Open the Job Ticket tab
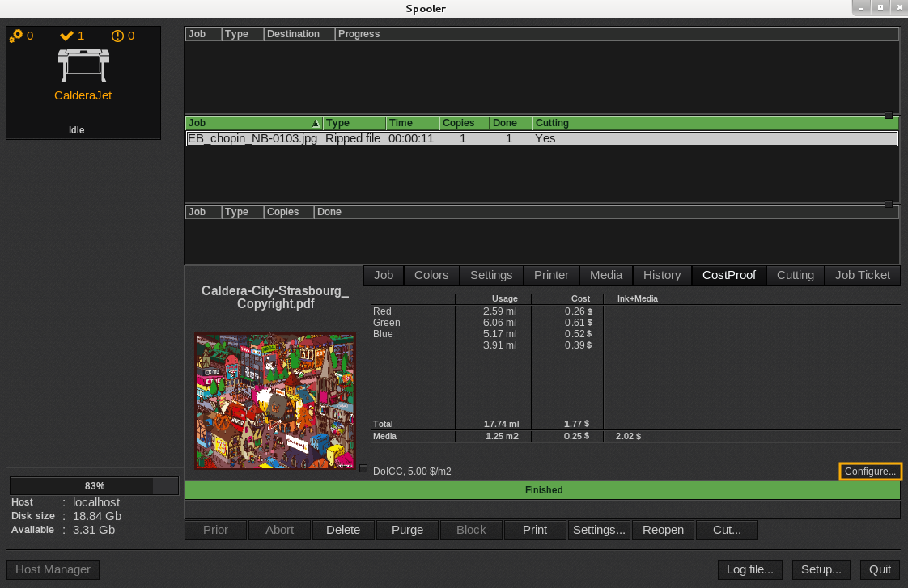Viewport: 908px width, 588px height. tap(862, 275)
